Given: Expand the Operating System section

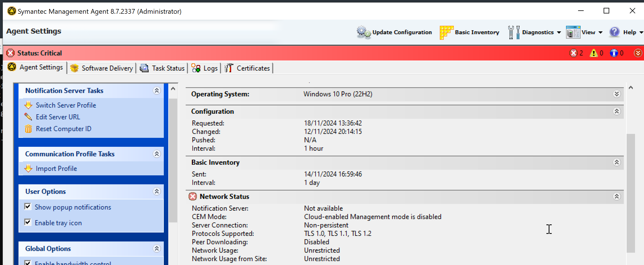Looking at the screenshot, I should [617, 94].
